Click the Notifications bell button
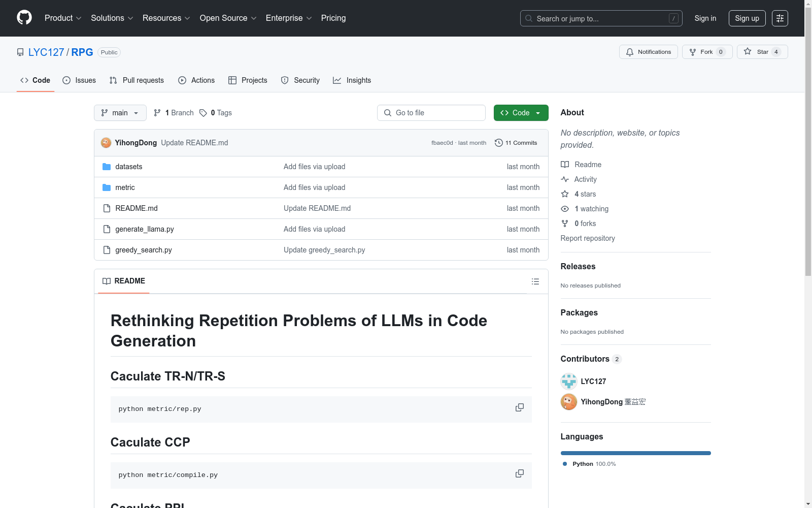Image resolution: width=812 pixels, height=508 pixels. 648,52
